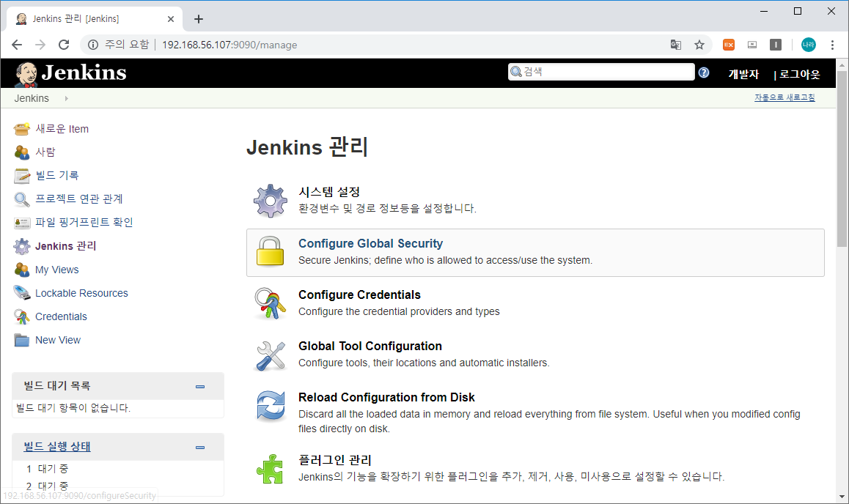This screenshot has height=504, width=849.
Task: Click the Chrome profile avatar
Action: click(809, 45)
